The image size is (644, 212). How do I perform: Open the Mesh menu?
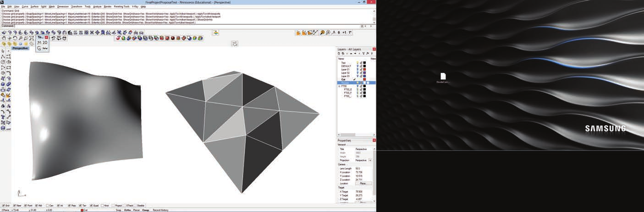click(x=52, y=6)
